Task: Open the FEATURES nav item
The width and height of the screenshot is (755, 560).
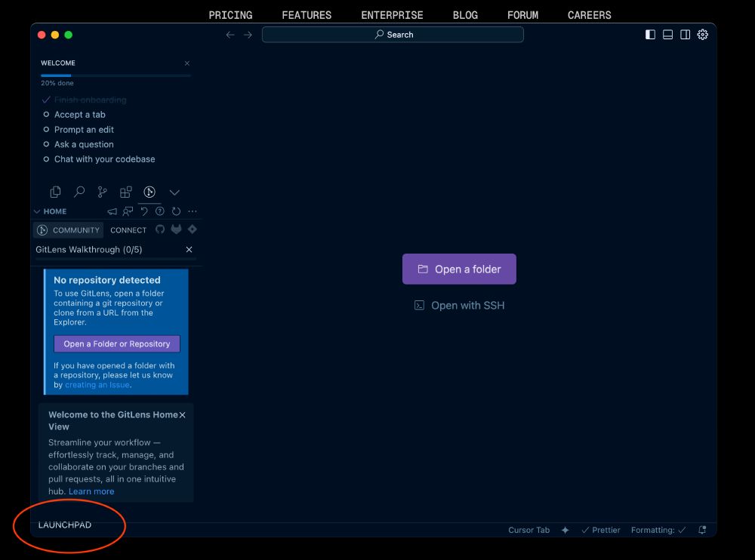Action: click(x=307, y=15)
